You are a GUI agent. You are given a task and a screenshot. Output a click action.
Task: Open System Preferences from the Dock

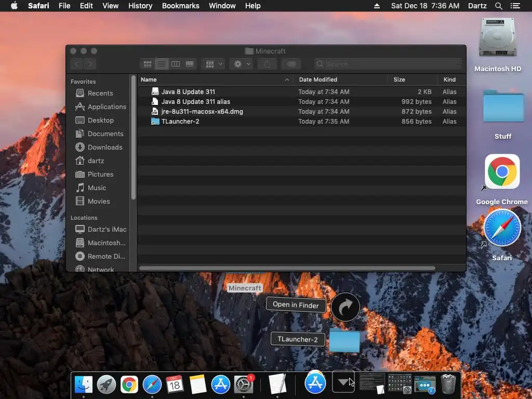[244, 384]
